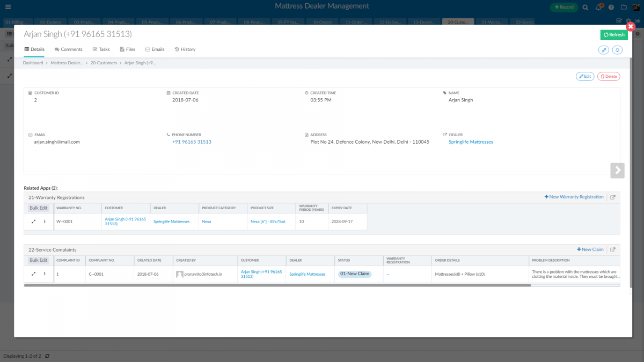Switch to the Comments tab
Viewport: 644px width, 362px height.
pos(68,49)
